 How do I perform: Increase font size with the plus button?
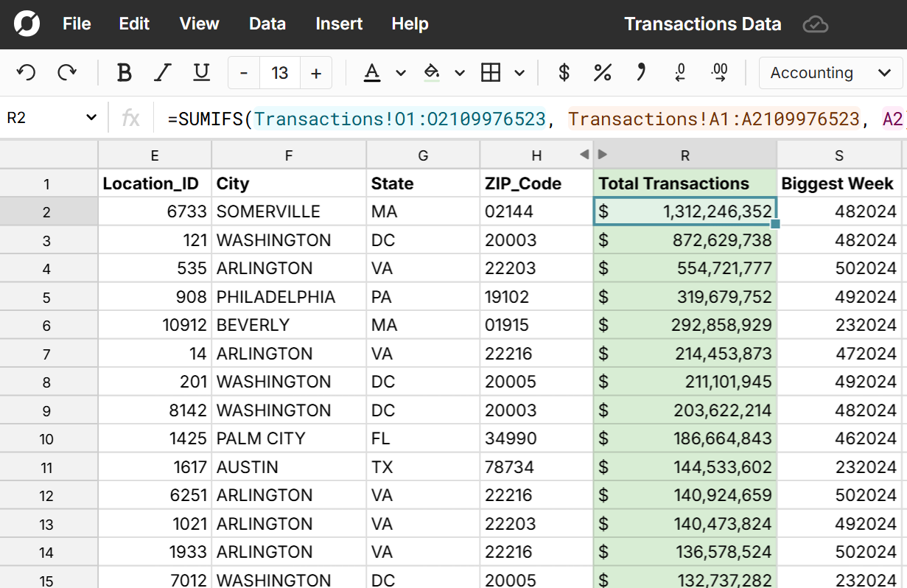coord(315,72)
